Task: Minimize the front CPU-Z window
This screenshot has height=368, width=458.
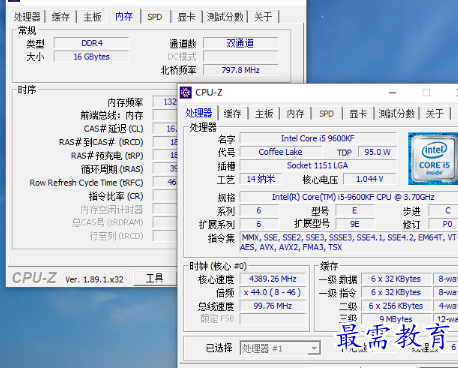Action: point(393,93)
